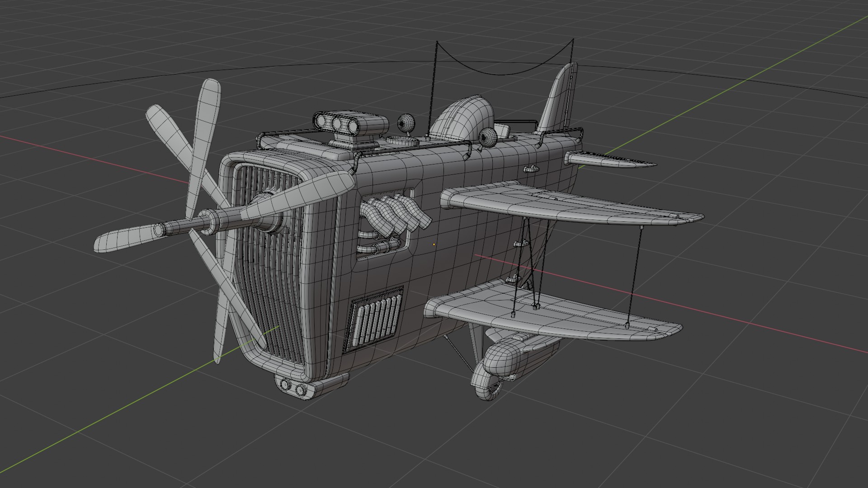Select the vertical tail fin
Screen dimensions: 868x488
click(558, 99)
